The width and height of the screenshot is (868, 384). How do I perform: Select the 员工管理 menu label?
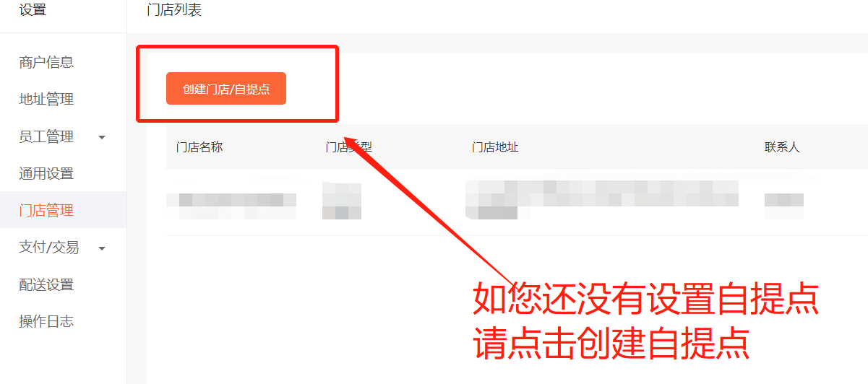tap(46, 137)
